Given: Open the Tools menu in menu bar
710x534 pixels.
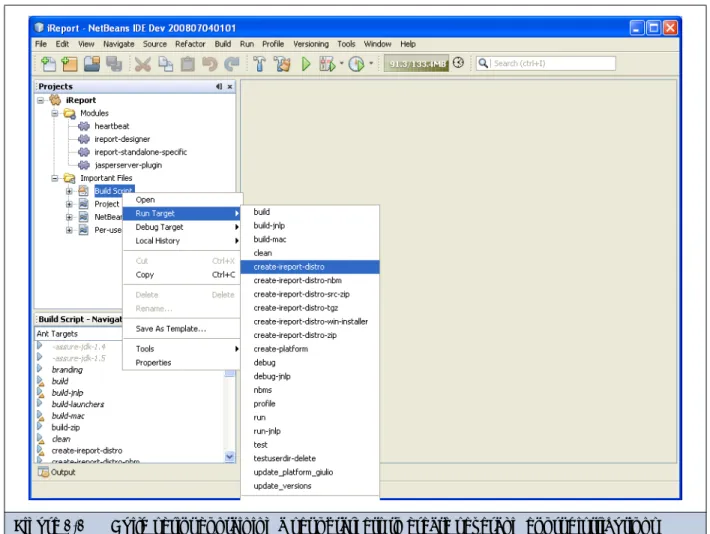Looking at the screenshot, I should pyautogui.click(x=346, y=44).
